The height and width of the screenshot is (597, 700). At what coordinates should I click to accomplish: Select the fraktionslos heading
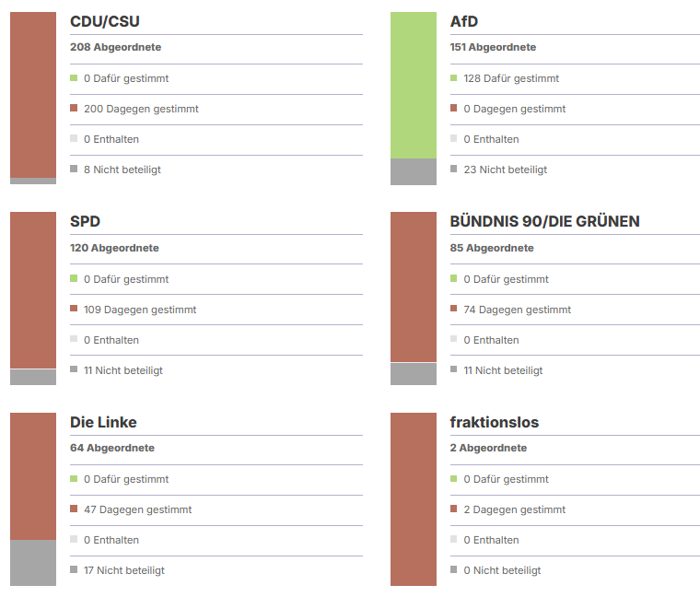coord(494,422)
